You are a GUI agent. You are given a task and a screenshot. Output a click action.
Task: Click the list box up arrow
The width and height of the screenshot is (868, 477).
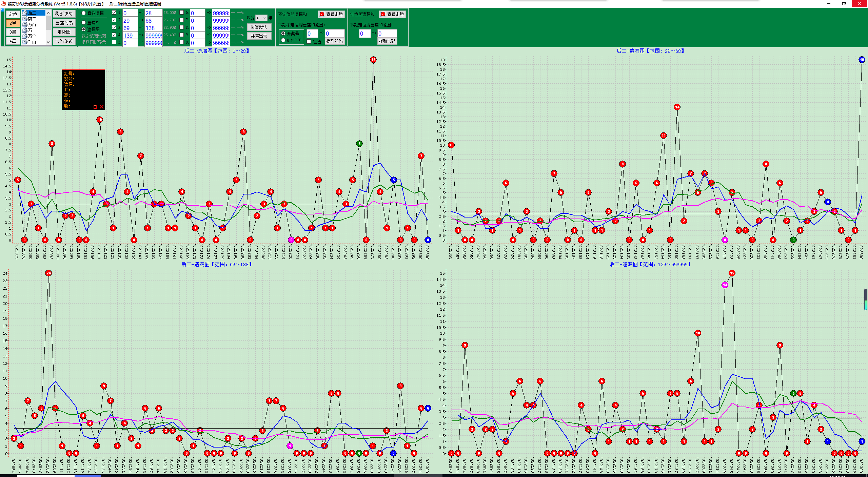coord(48,13)
